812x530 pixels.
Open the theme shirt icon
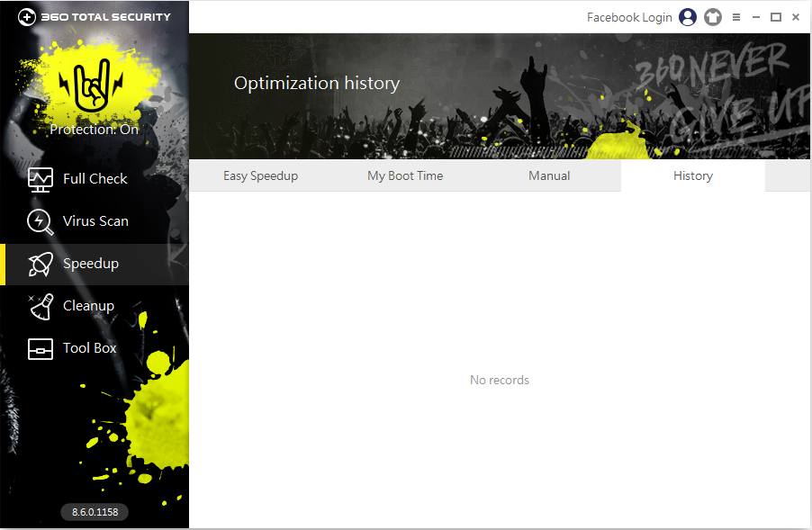click(713, 17)
